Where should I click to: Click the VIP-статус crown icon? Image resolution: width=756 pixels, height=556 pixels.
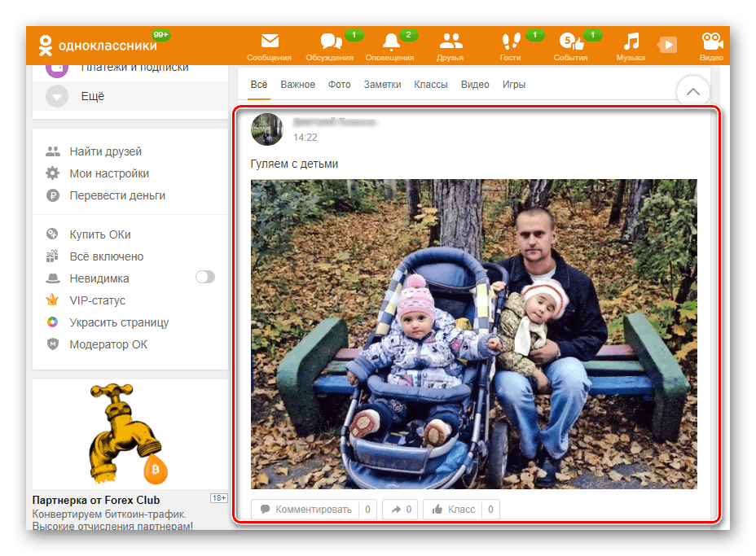coord(52,300)
